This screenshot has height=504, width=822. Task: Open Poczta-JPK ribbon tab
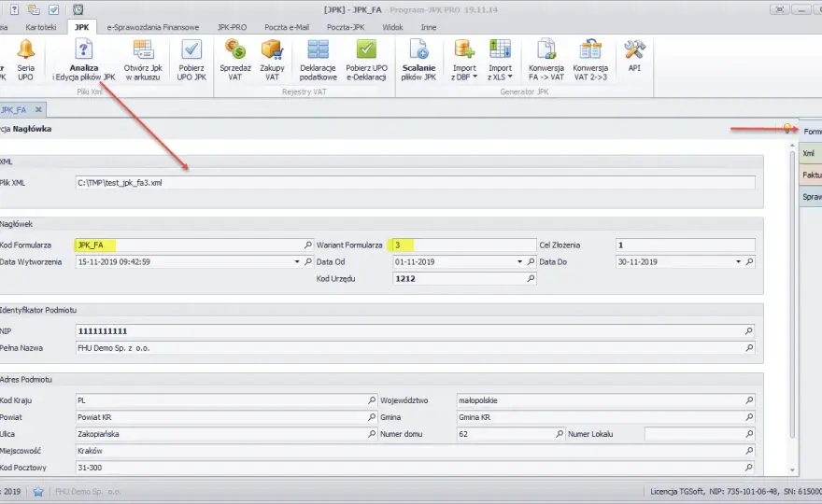click(x=346, y=27)
